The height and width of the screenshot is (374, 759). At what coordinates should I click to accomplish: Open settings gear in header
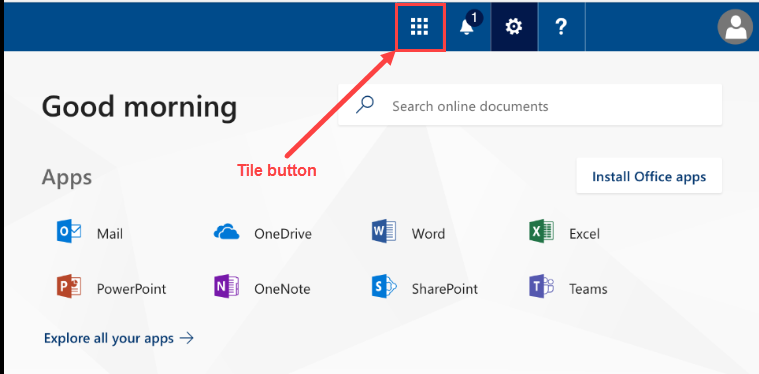(x=514, y=27)
